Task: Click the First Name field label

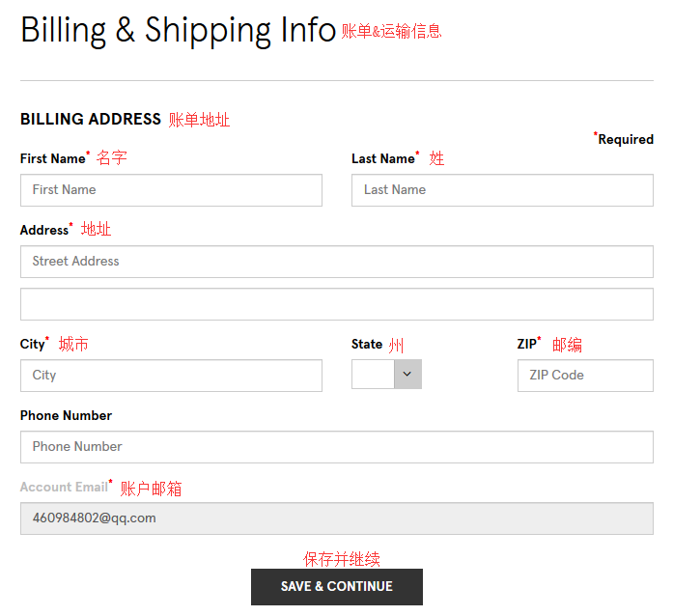Action: point(53,158)
